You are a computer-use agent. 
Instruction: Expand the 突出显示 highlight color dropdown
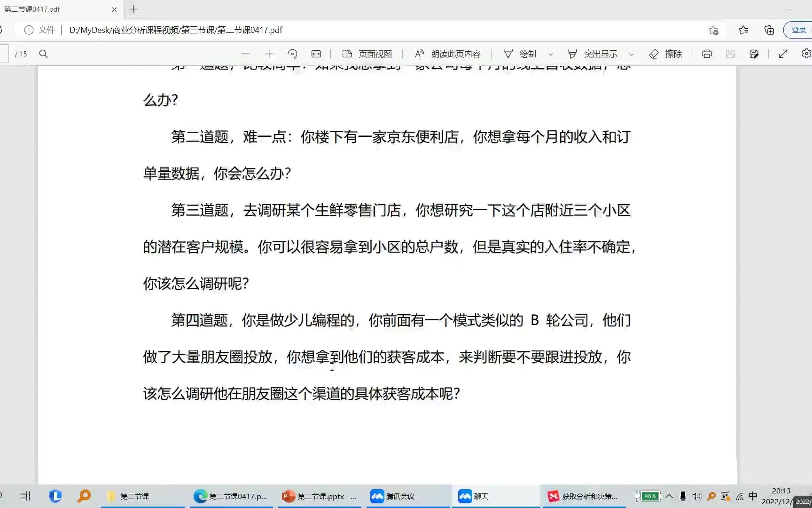(631, 55)
